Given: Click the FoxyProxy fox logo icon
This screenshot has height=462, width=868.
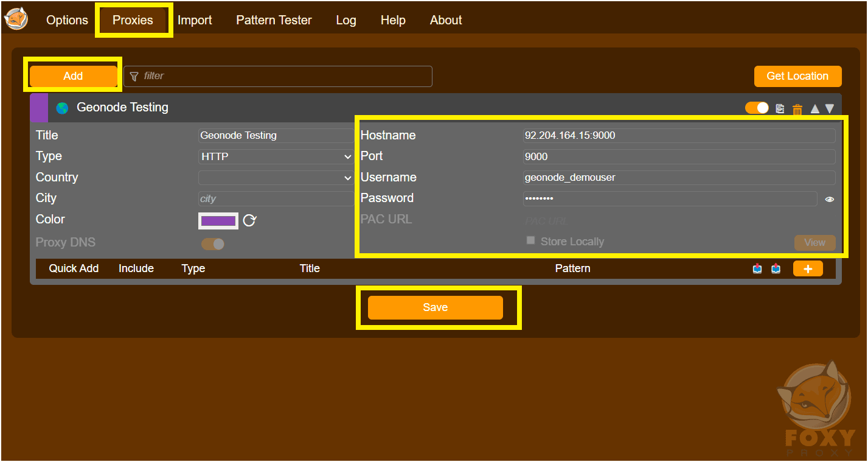Looking at the screenshot, I should (16, 19).
